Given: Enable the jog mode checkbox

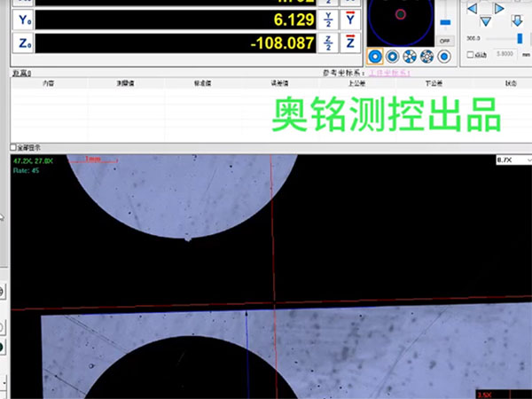Looking at the screenshot, I should (x=470, y=55).
